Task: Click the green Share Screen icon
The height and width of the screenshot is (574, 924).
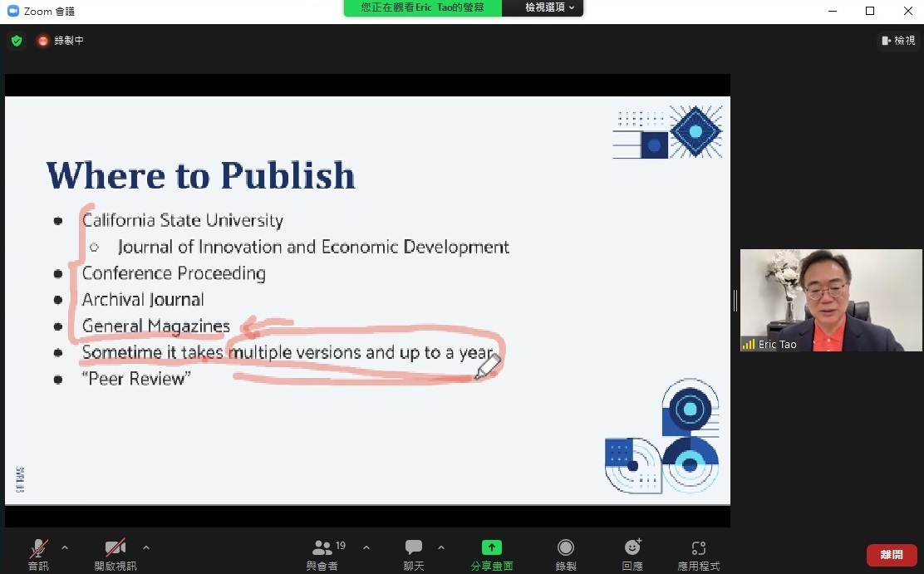Action: (x=492, y=548)
